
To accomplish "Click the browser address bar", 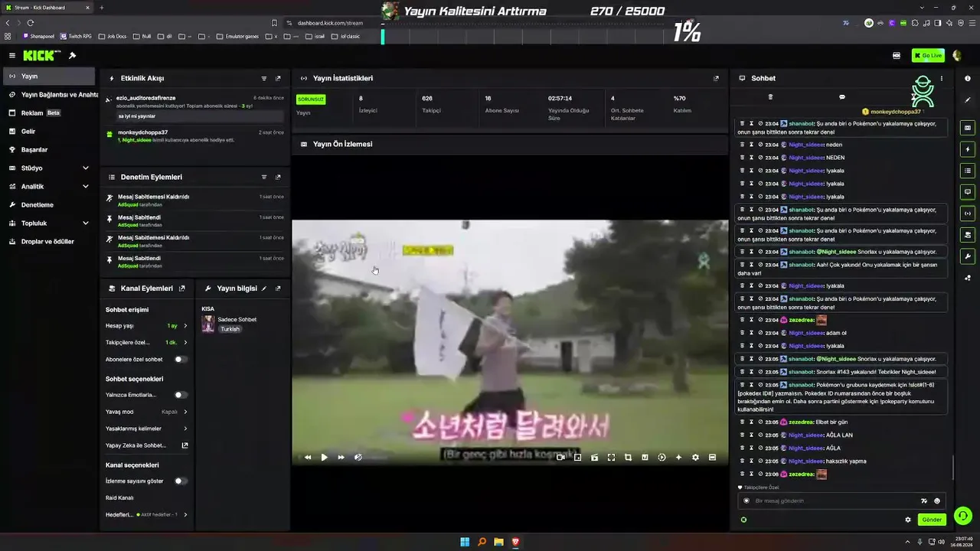I will [331, 23].
